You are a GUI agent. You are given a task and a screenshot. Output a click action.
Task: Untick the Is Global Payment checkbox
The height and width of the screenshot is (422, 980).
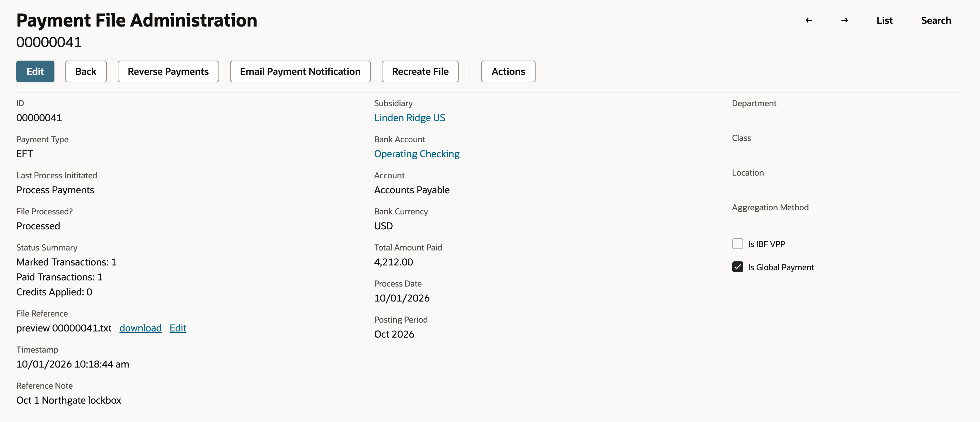click(738, 267)
